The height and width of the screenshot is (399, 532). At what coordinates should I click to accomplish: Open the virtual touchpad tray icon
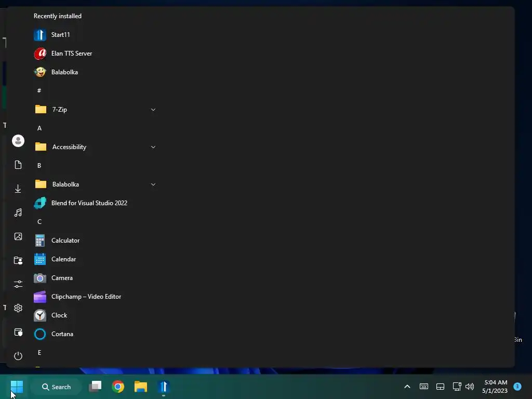pyautogui.click(x=440, y=387)
